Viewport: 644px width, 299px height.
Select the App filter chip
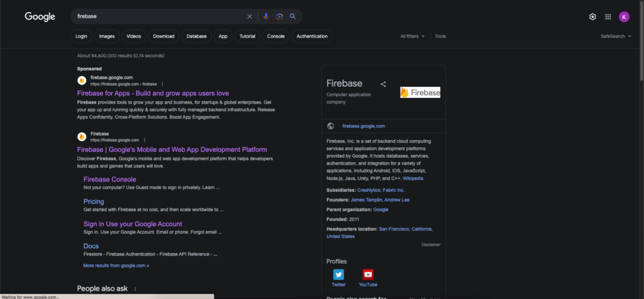(223, 36)
